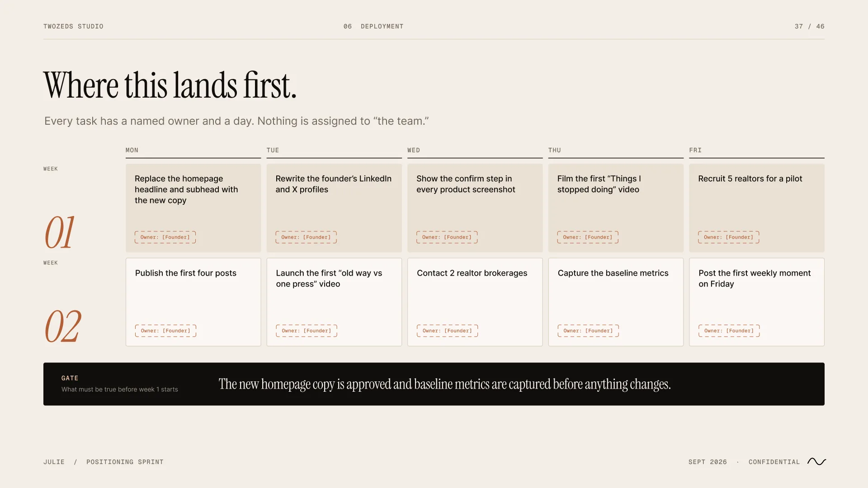Click Owner tag on LinkedIn profiles card

[306, 237]
